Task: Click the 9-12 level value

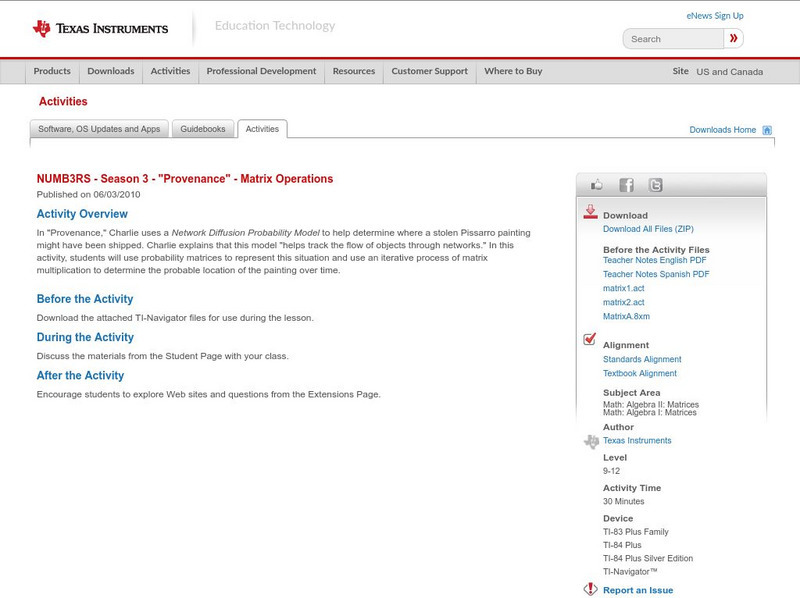Action: point(611,471)
